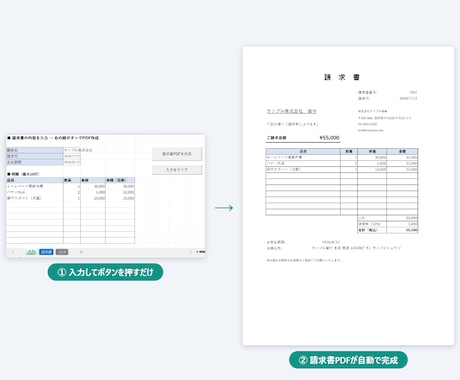Click the 品目 header in the spreadsheet table
Screen dimensions: 460x380
coord(35,180)
